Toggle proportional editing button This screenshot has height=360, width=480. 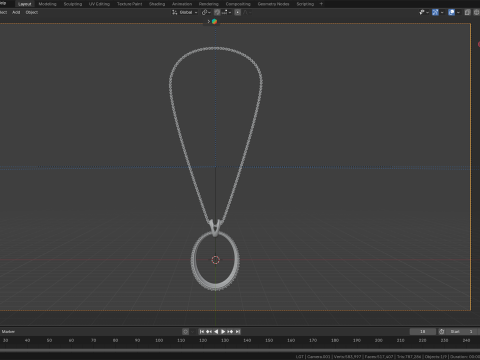pyautogui.click(x=237, y=12)
